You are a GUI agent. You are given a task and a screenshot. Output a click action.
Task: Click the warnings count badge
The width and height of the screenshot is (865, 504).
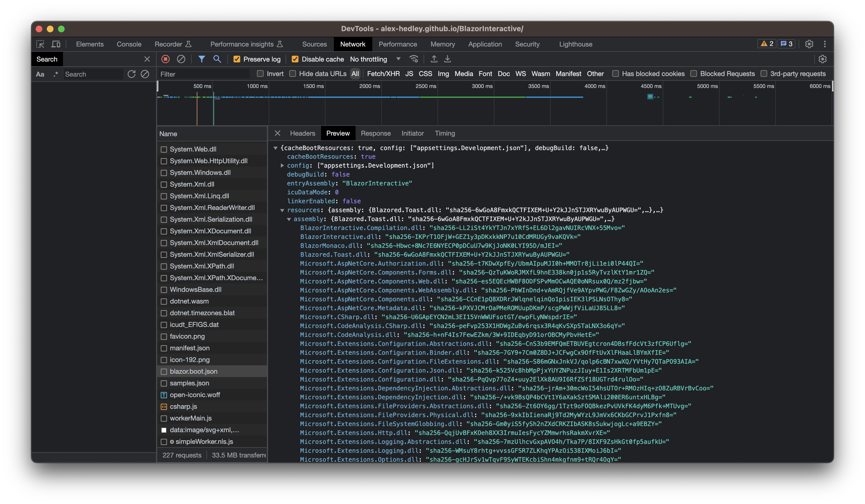767,44
